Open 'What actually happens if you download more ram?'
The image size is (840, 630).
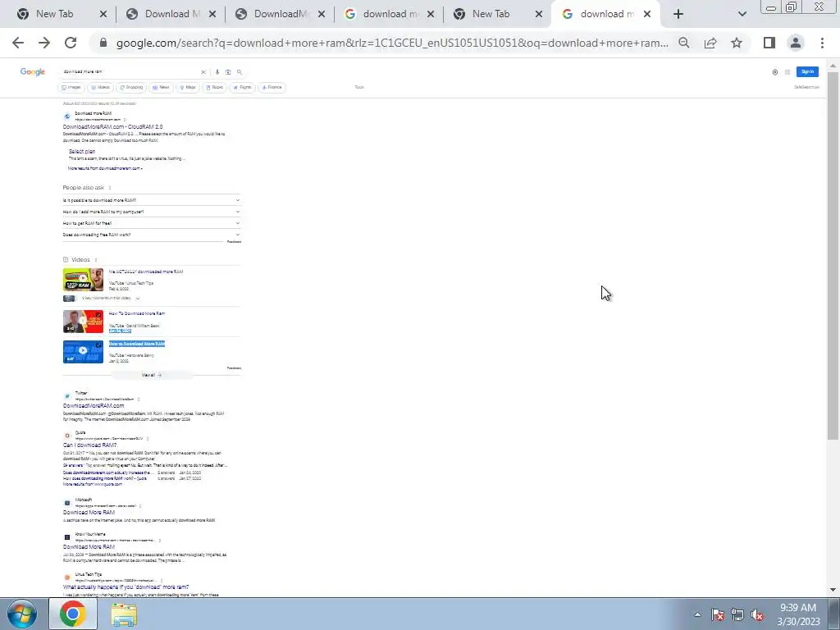point(126,587)
